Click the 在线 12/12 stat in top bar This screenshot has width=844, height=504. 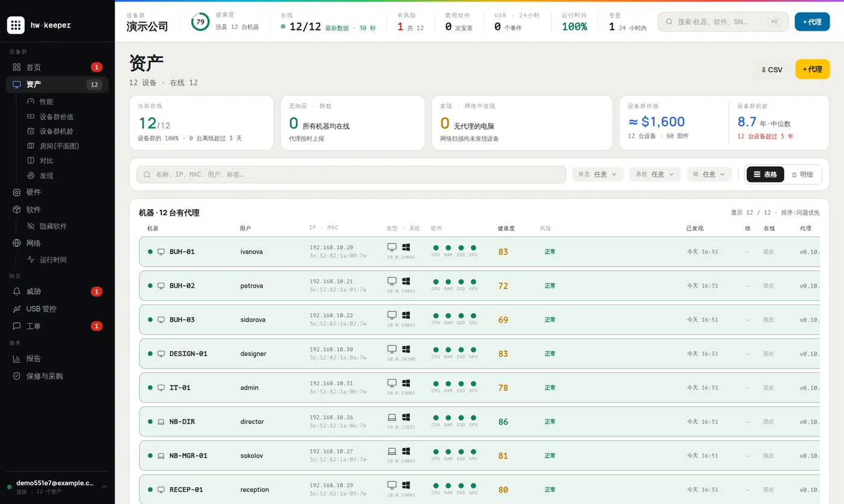pyautogui.click(x=328, y=22)
